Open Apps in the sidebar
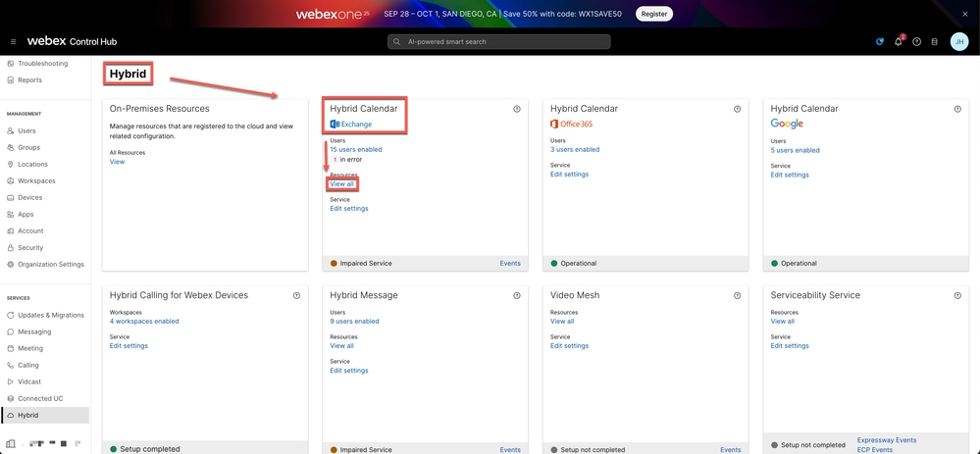This screenshot has width=980, height=454. pyautogui.click(x=26, y=214)
